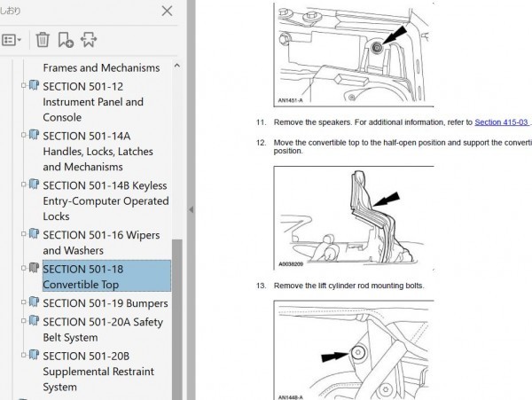Image resolution: width=532 pixels, height=400 pixels.
Task: Click the bookmarks scrollbar up arrow
Action: point(176,66)
